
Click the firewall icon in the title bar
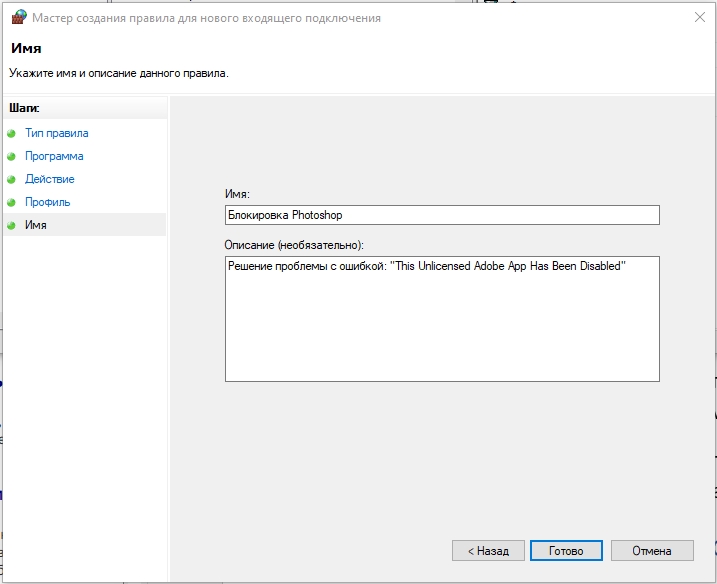pyautogui.click(x=18, y=18)
